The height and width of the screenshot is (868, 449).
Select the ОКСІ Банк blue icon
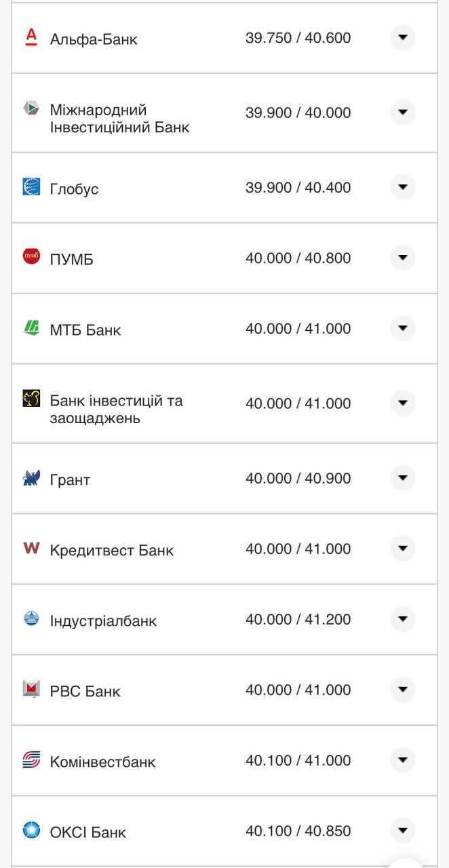(30, 831)
